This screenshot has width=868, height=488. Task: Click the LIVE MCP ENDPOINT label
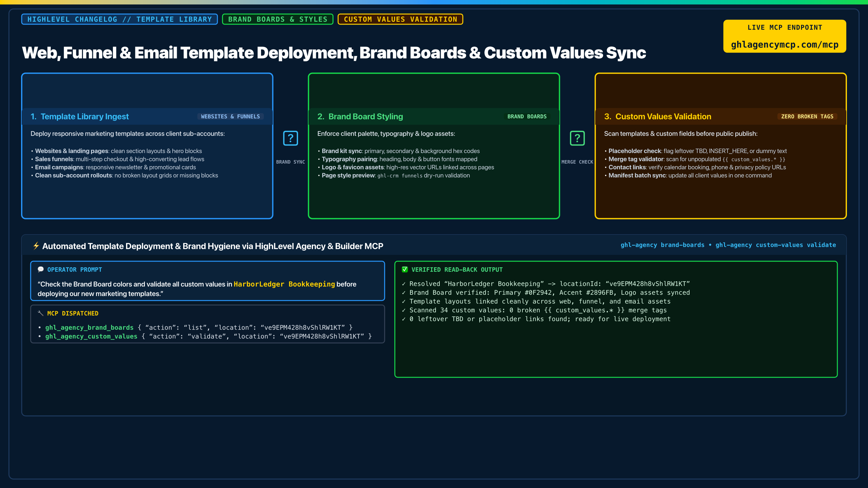(784, 28)
